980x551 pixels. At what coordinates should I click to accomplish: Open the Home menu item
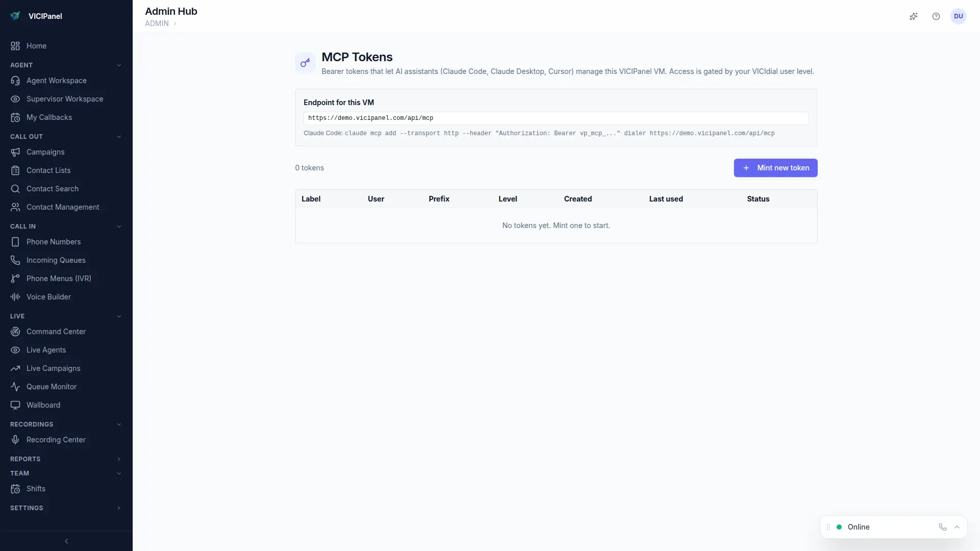pyautogui.click(x=36, y=46)
